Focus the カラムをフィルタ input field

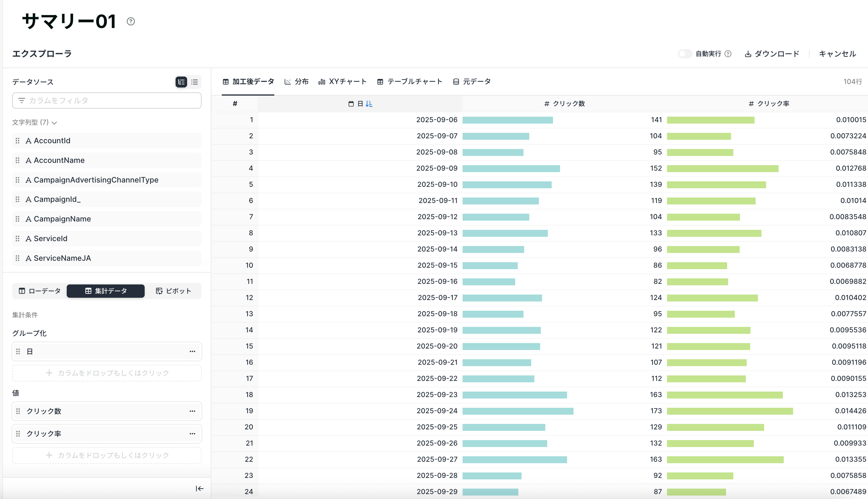[x=107, y=100]
